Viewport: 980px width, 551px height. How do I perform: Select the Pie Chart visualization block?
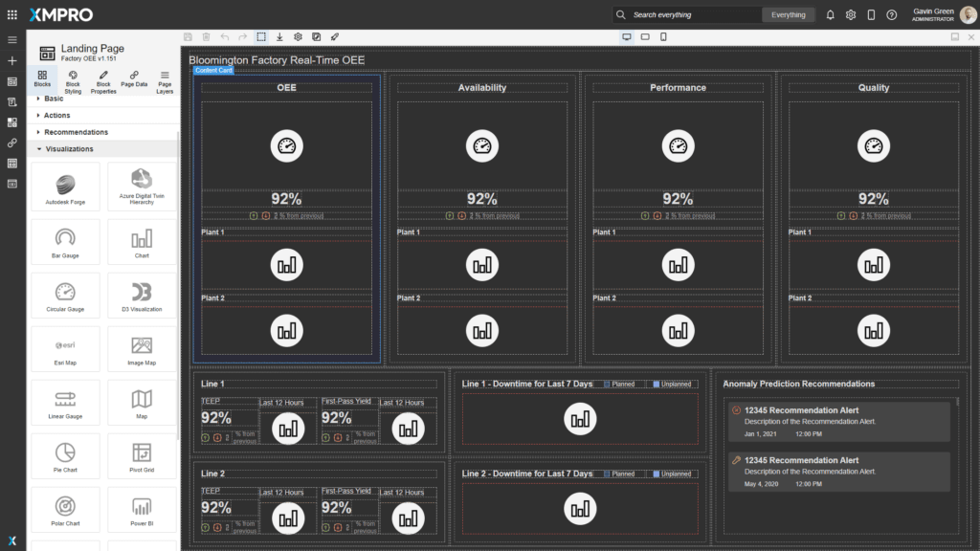point(65,458)
